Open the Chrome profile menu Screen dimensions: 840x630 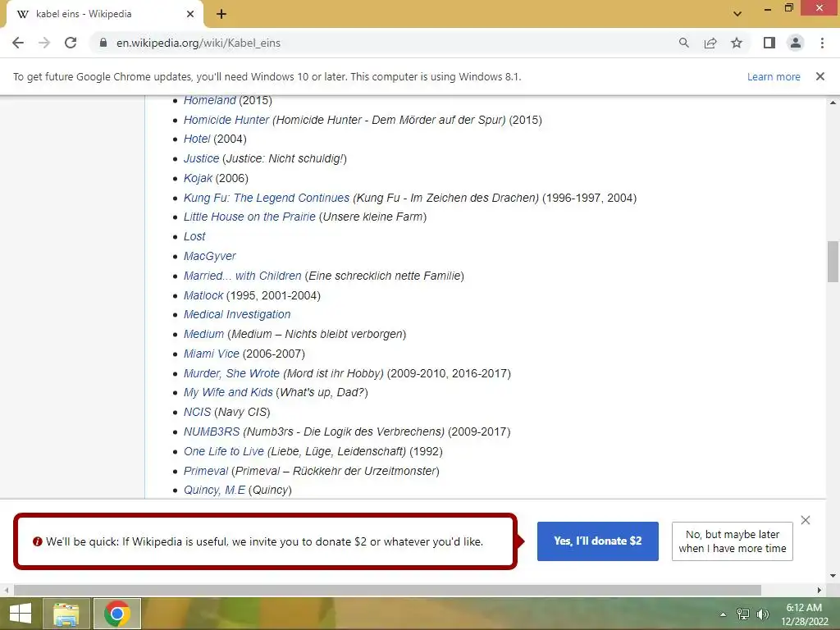click(x=796, y=43)
